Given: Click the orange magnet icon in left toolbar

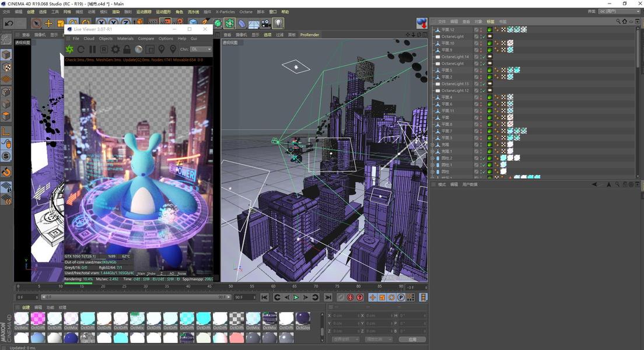Looking at the screenshot, I should [x=6, y=171].
